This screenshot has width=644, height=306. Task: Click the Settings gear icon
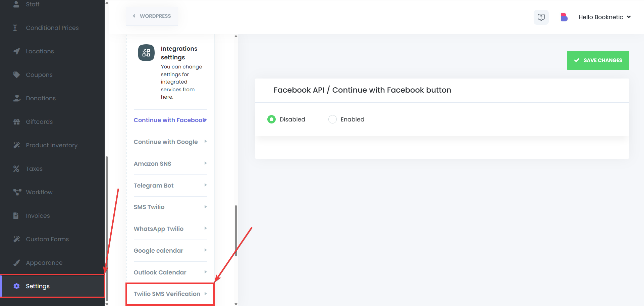[16, 286]
